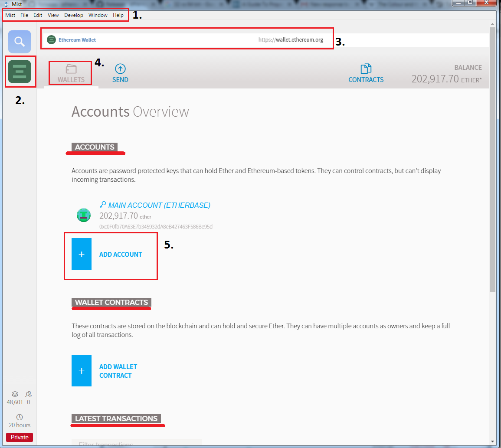Open Main Account (Etherbase) link
The height and width of the screenshot is (448, 501).
pos(159,205)
